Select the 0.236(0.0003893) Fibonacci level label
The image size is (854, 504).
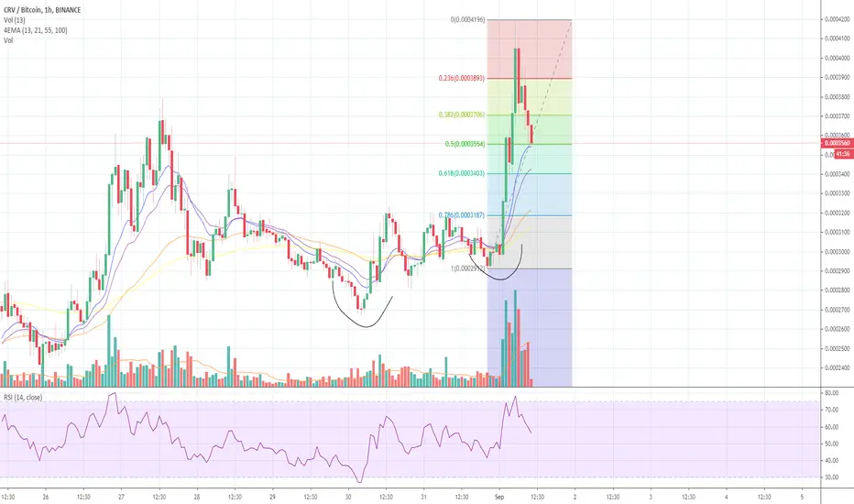[461, 79]
